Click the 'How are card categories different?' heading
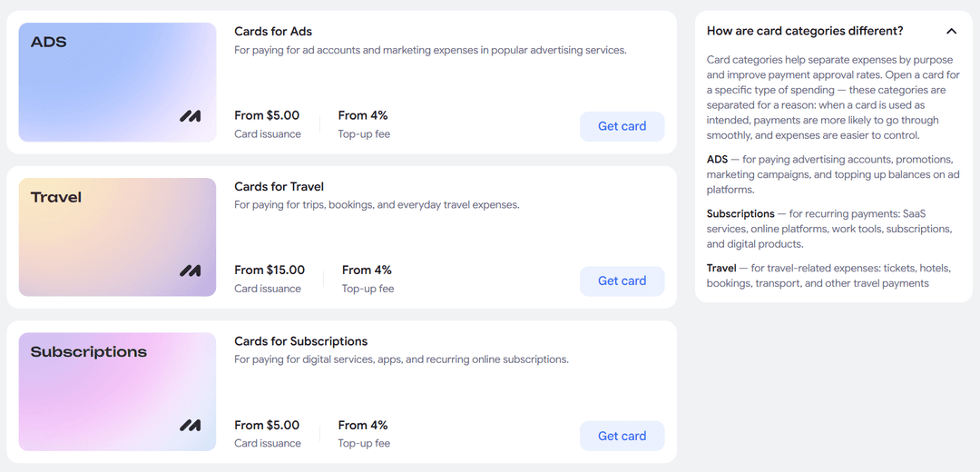Viewport: 980px width, 472px height. (x=805, y=31)
